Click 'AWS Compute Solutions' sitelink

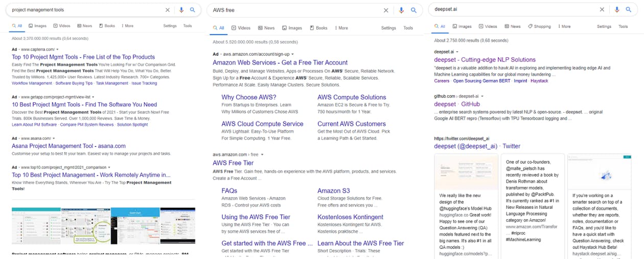coord(352,97)
